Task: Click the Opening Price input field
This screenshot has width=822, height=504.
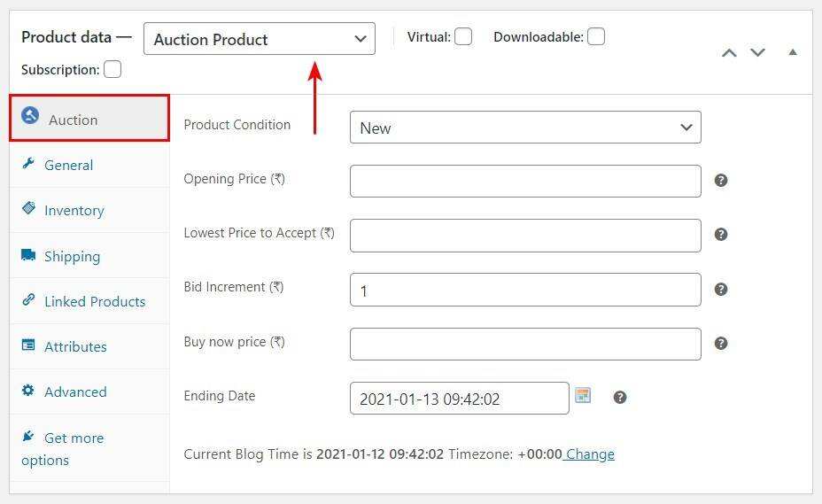Action: 525,182
